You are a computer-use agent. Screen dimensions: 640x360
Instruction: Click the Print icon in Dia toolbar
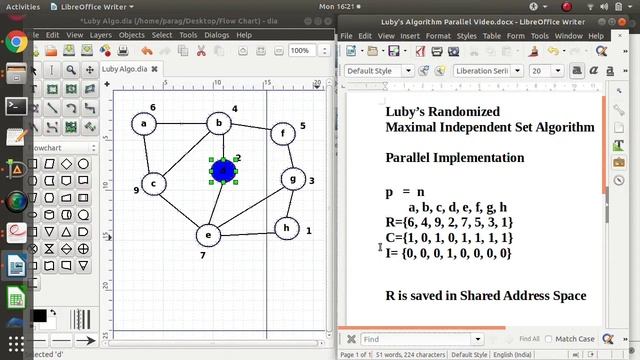[123, 51]
